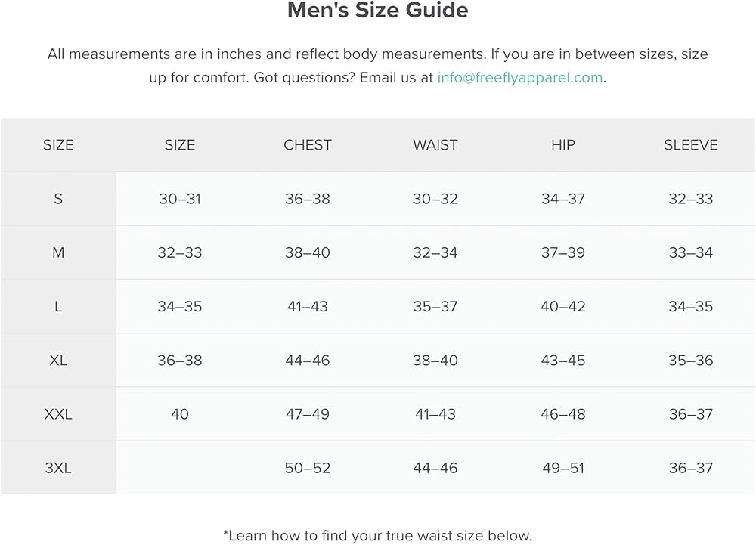Select the 44–46 chest cell for XL
This screenshot has width=756, height=545.
tap(308, 360)
